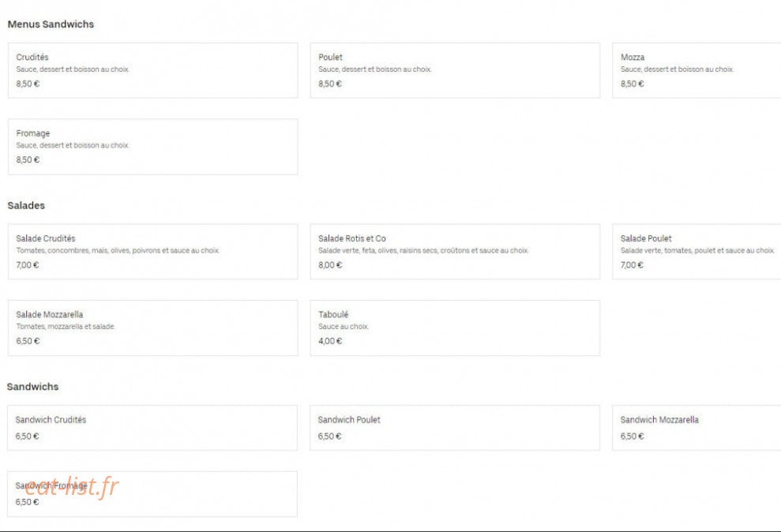Click the Menus Sandwichs section heading
This screenshot has width=781, height=532.
point(51,24)
